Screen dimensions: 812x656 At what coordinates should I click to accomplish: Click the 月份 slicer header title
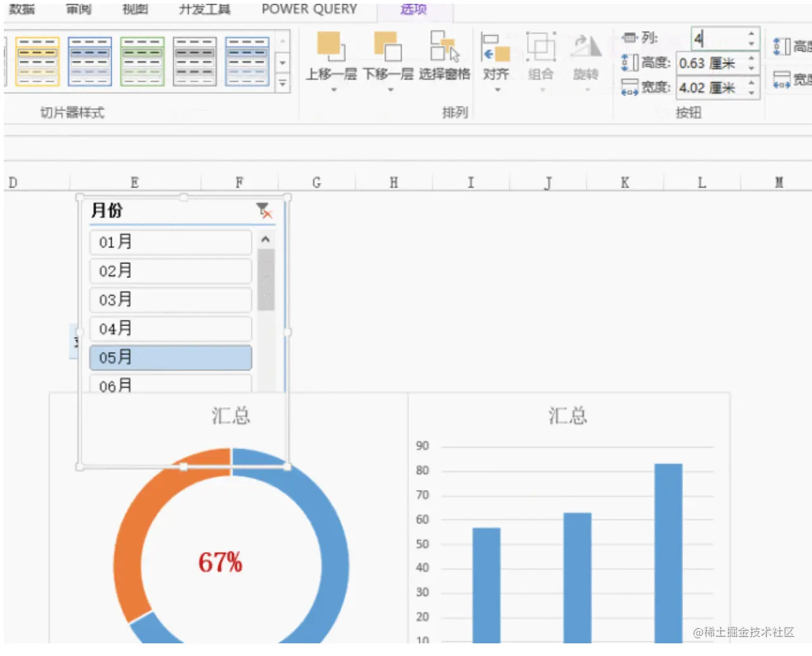(107, 210)
